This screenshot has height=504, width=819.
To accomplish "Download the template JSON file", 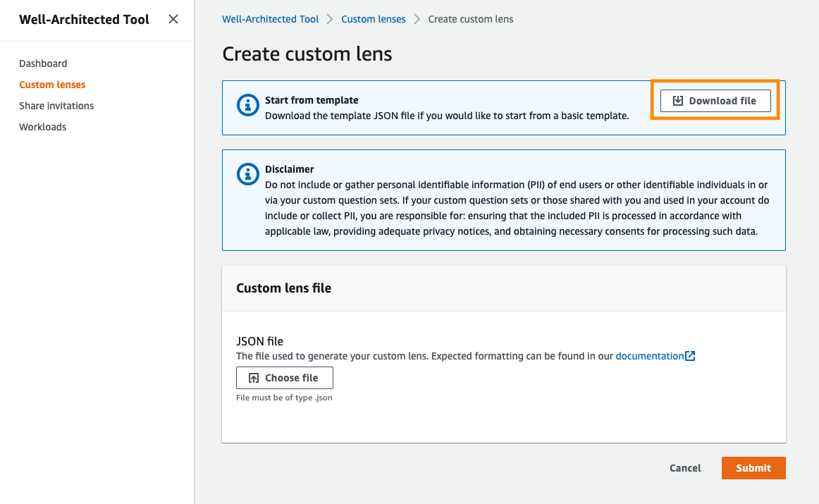I will [715, 100].
